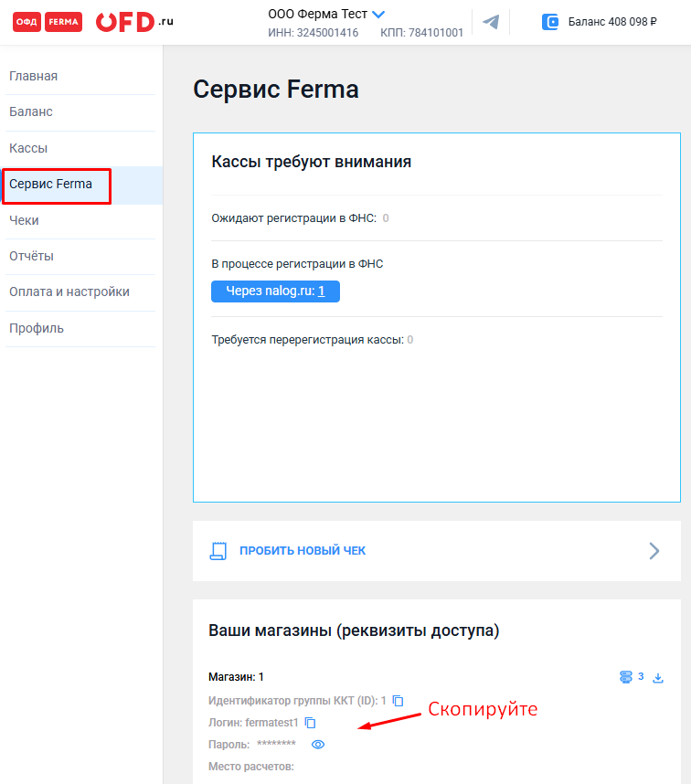Image resolution: width=691 pixels, height=784 pixels.
Task: Click the Сервис Ferma page title
Action: point(276,90)
